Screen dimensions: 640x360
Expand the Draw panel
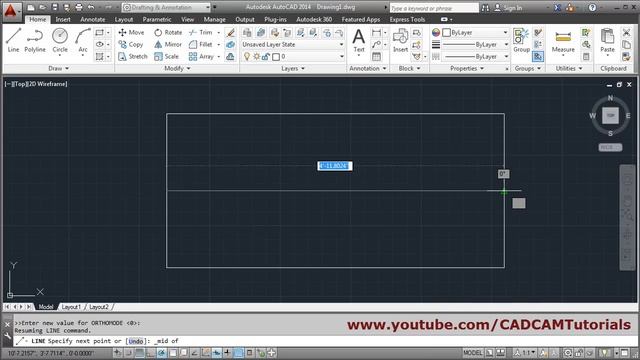(59, 69)
